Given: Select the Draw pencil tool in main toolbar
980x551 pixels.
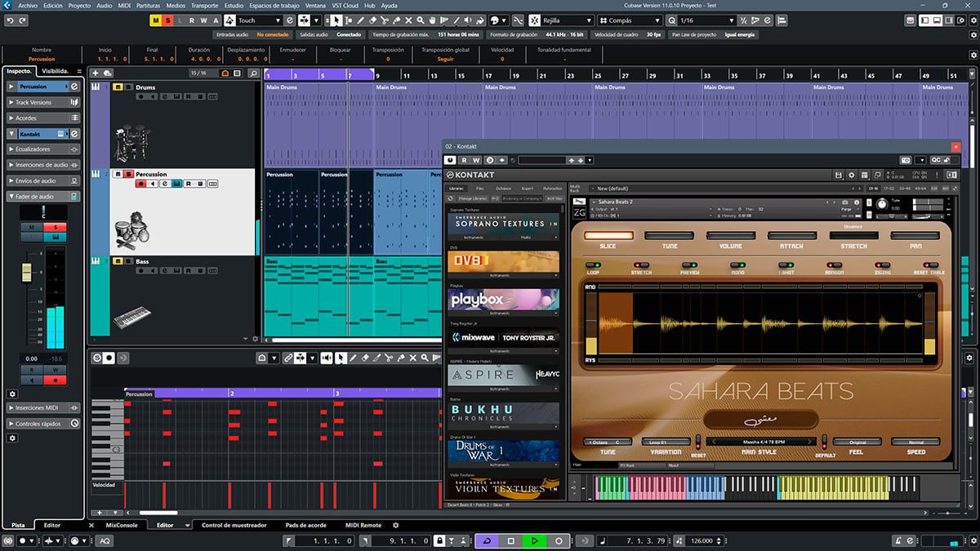Looking at the screenshot, I should [x=361, y=20].
